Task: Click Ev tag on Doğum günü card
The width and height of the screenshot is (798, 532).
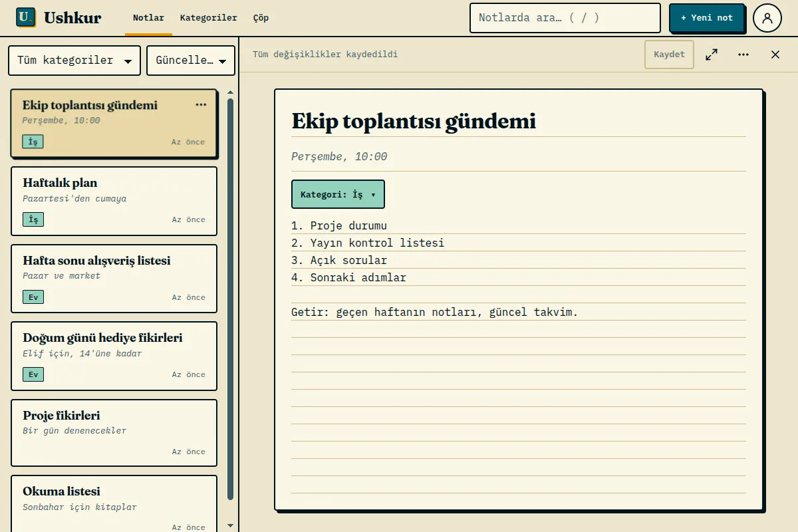Action: (33, 374)
